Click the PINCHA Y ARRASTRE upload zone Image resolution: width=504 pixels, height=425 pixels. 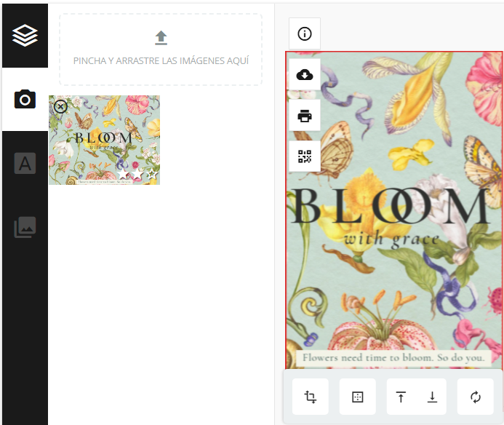click(161, 49)
